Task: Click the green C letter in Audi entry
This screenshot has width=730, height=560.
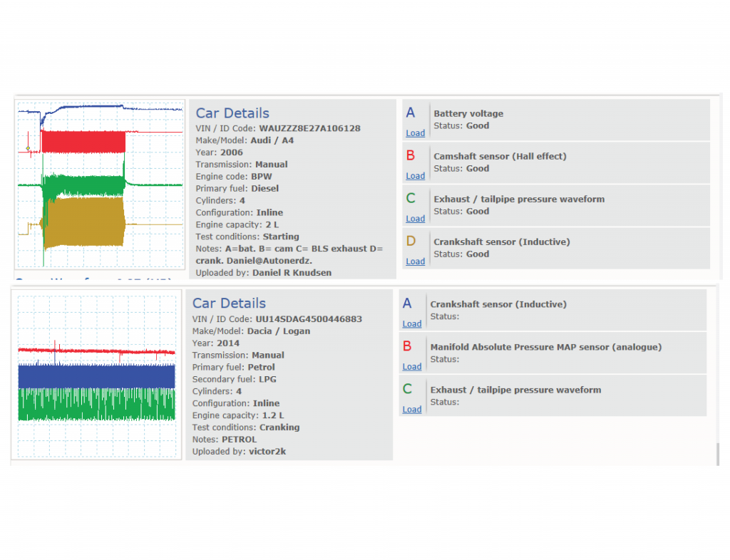Action: click(411, 198)
